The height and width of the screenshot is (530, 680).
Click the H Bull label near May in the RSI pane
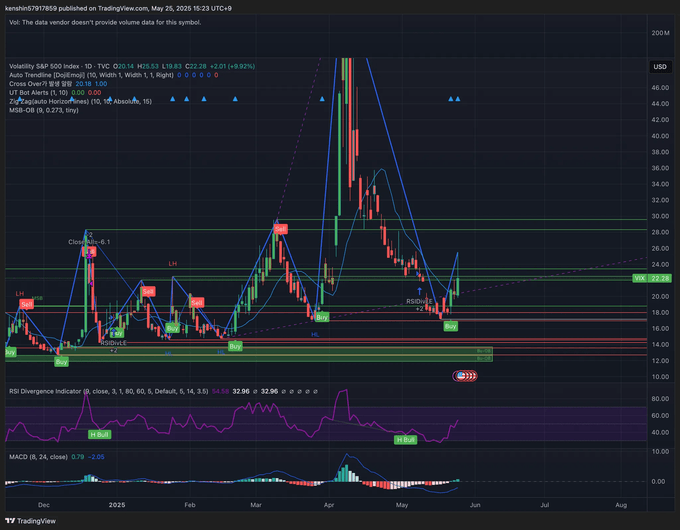(405, 440)
